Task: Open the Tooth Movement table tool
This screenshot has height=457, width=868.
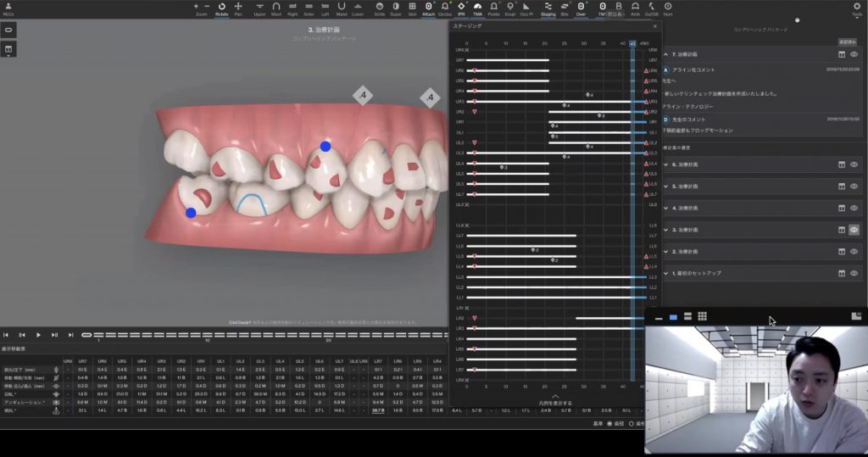Action: tap(603, 8)
